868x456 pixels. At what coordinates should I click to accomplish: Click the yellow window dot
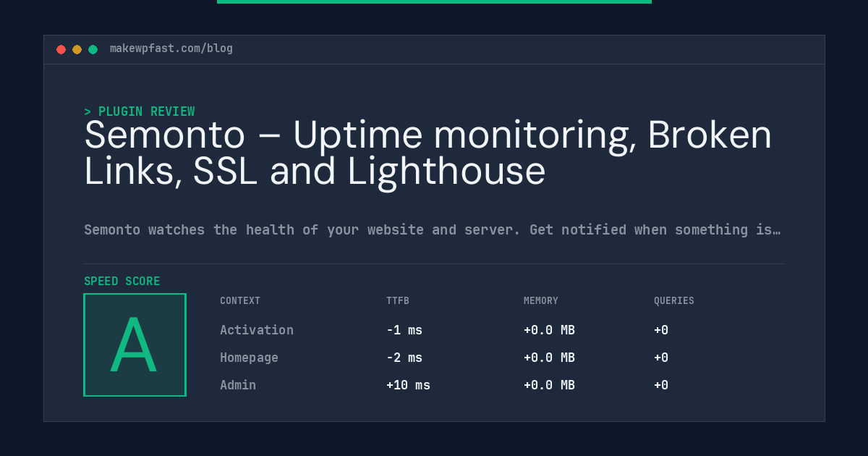pyautogui.click(x=77, y=49)
